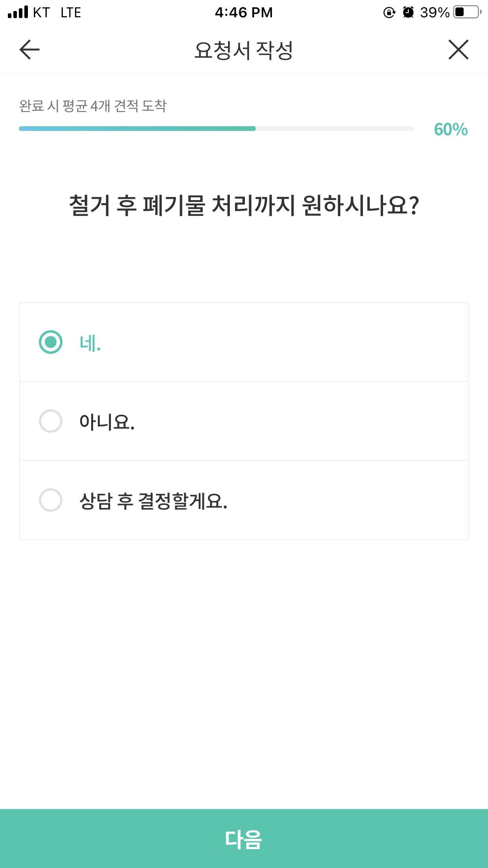Select the 네 radio button
488x868 pixels.
point(51,342)
